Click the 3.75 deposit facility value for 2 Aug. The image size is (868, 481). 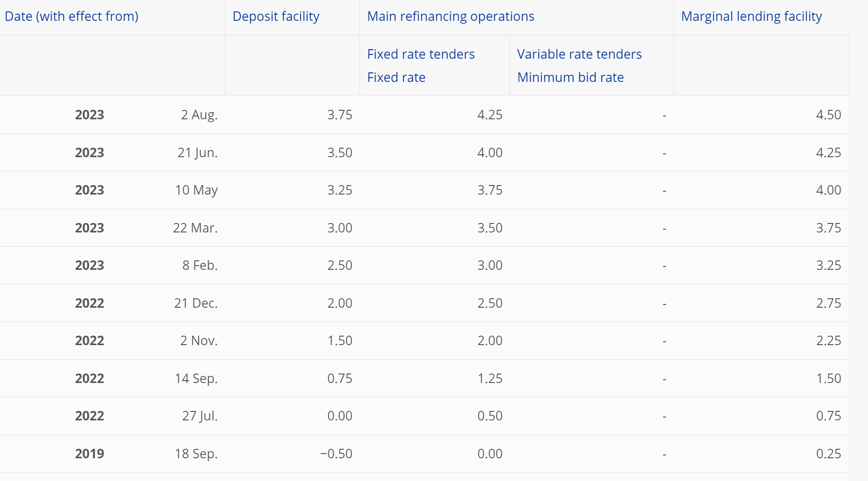point(340,115)
